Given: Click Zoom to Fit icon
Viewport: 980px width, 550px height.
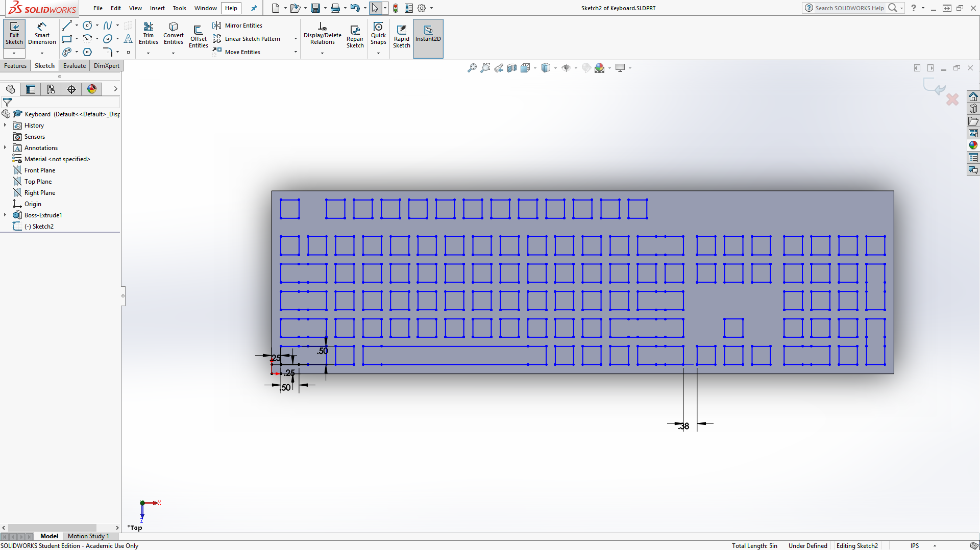Looking at the screenshot, I should 472,68.
